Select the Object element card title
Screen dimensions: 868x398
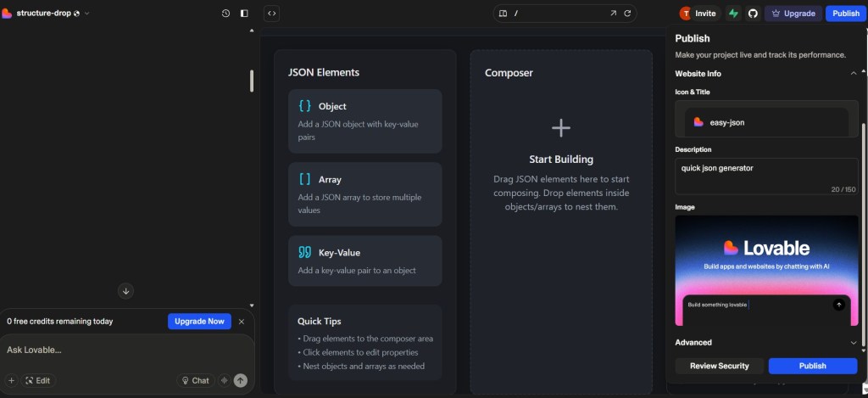332,106
